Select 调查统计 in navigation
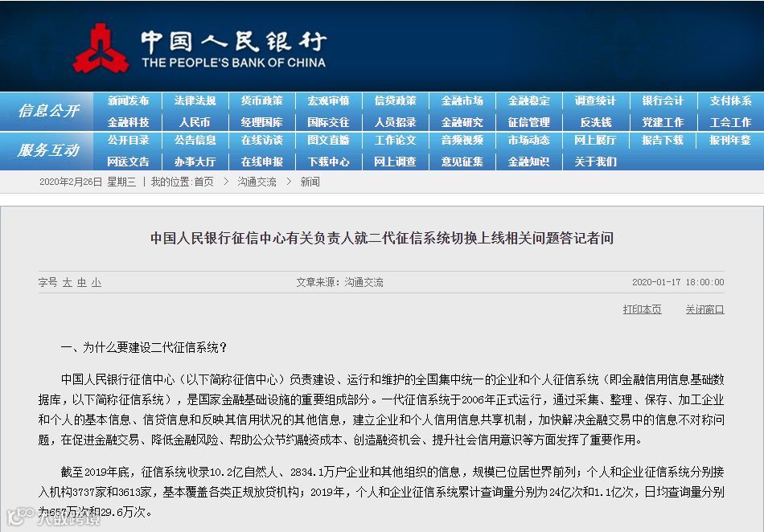 (x=595, y=100)
